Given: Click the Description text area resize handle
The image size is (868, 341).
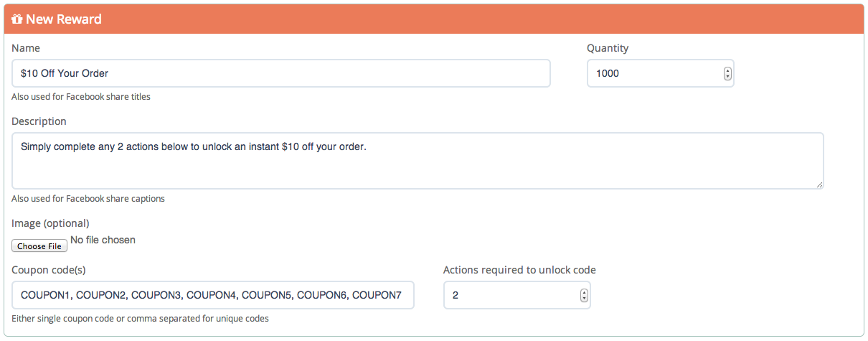Looking at the screenshot, I should click(819, 184).
